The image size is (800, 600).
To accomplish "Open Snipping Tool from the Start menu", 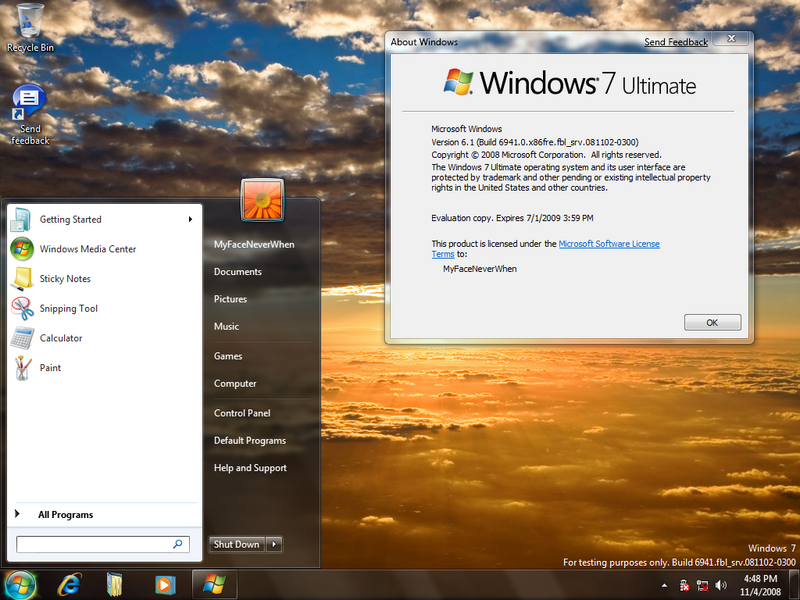I will point(68,309).
